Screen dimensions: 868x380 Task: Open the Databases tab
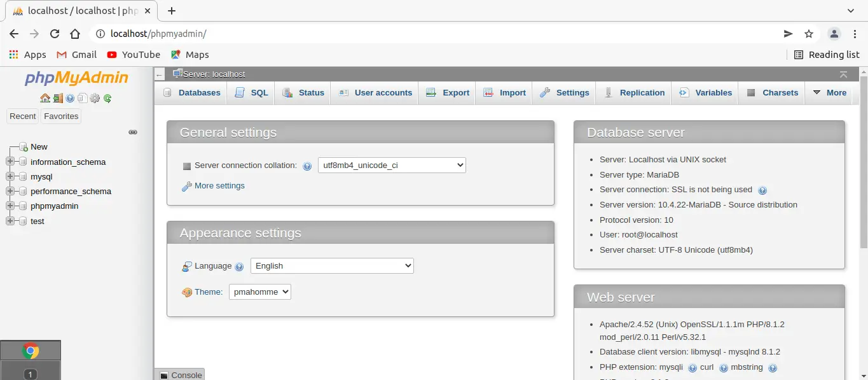pyautogui.click(x=192, y=93)
